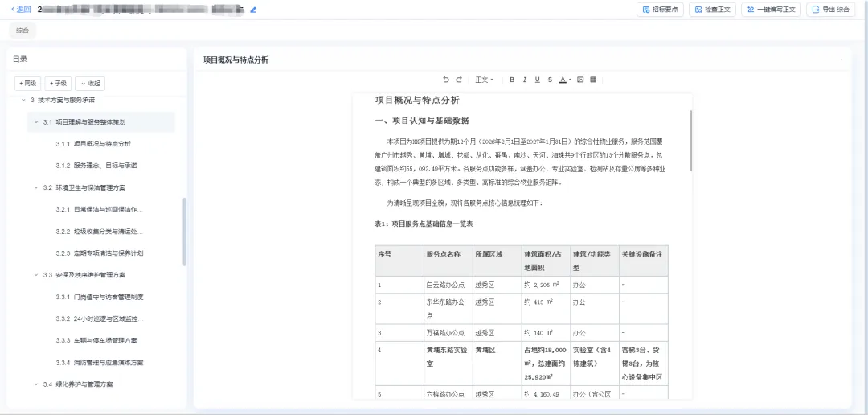Insert an image into the document
868x415 pixels.
[580, 80]
